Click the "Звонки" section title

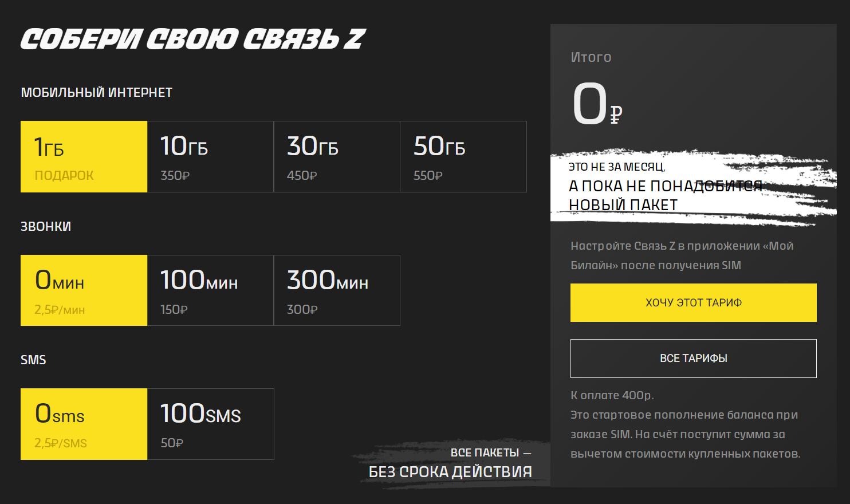tap(46, 226)
